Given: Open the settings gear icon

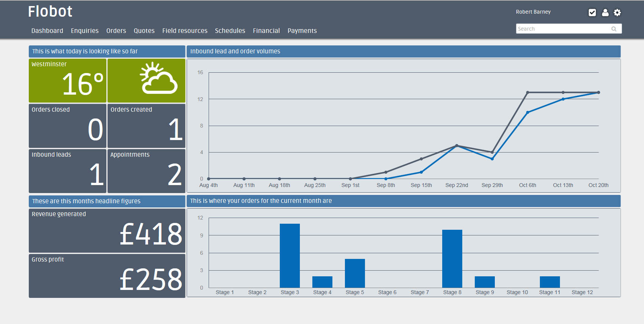Looking at the screenshot, I should coord(617,12).
